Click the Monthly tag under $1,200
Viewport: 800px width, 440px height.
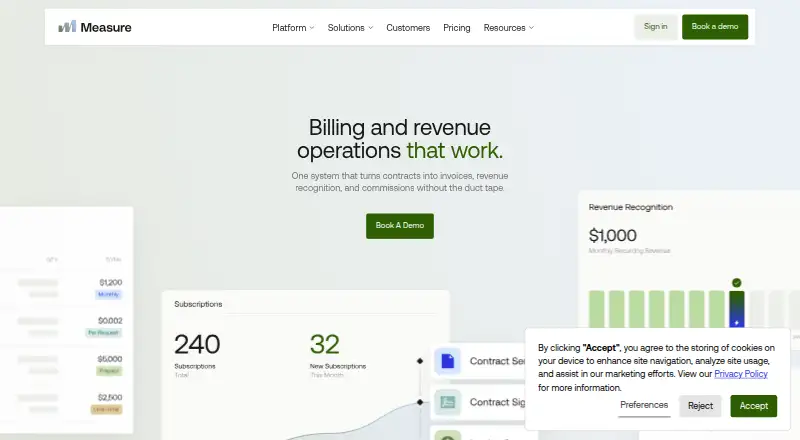108,295
